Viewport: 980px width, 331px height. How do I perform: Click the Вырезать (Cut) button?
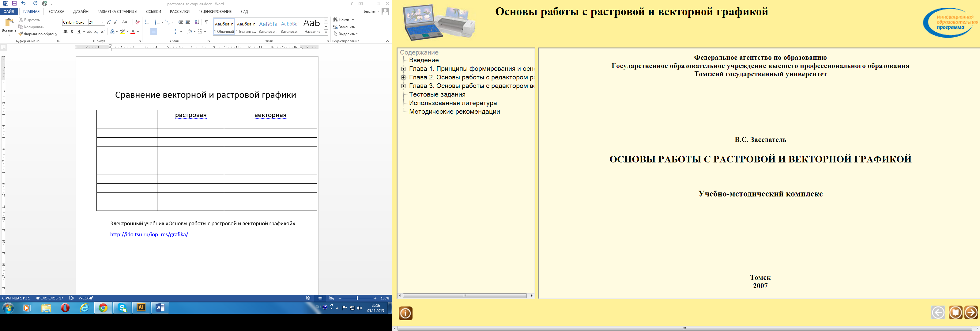pyautogui.click(x=29, y=20)
